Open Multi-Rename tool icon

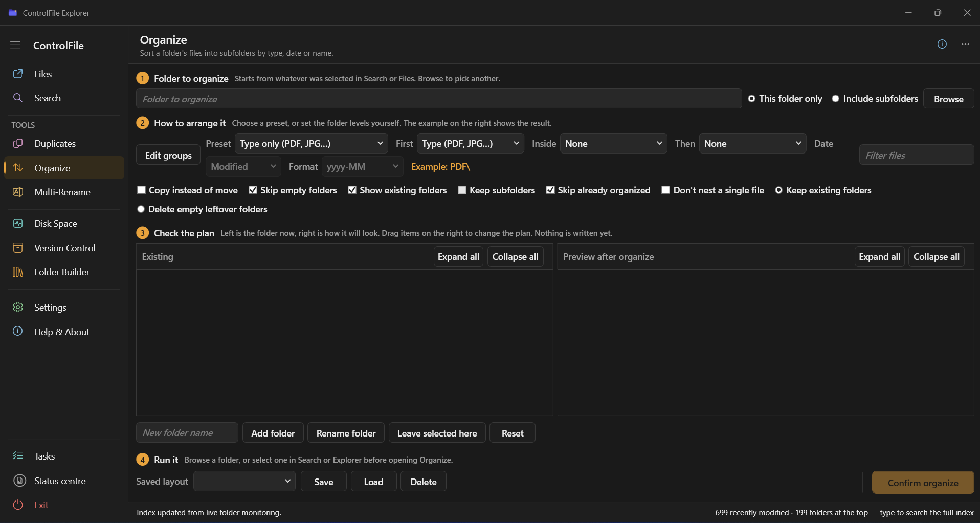pos(18,192)
